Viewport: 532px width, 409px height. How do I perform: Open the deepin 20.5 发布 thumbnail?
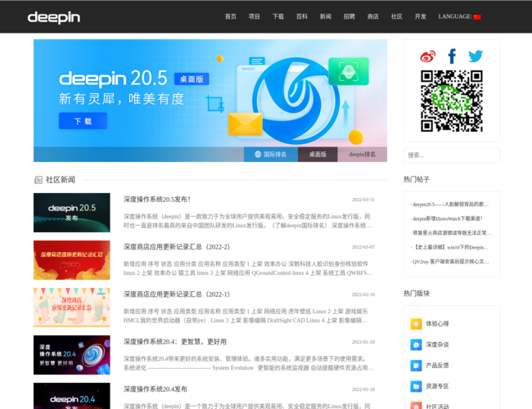[71, 213]
